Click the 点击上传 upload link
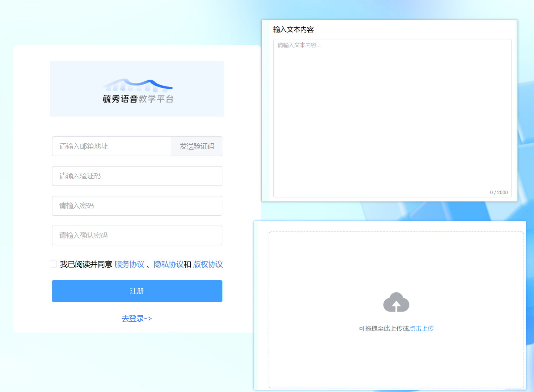Viewport: 534px width, 392px height. point(421,328)
